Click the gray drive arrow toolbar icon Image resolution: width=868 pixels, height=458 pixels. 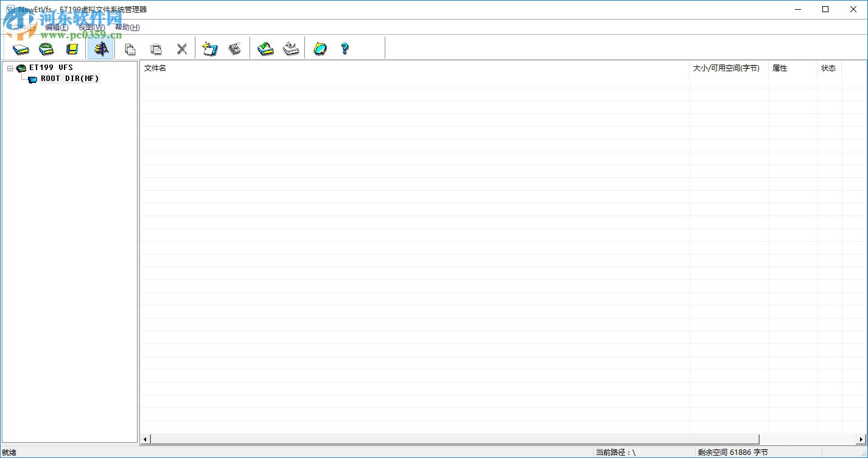(x=292, y=49)
